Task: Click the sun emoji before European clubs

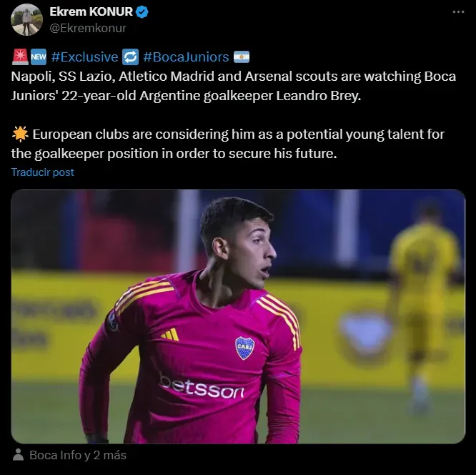Action: [20, 134]
